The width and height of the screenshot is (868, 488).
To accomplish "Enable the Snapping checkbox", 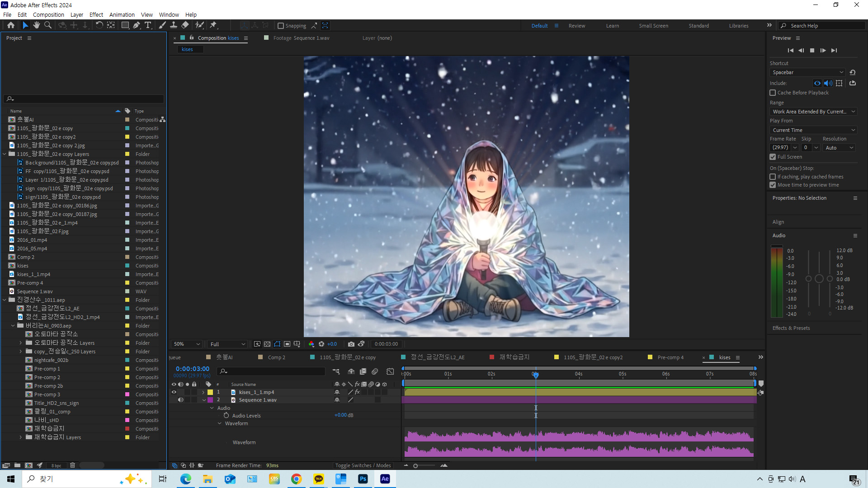I will [280, 26].
